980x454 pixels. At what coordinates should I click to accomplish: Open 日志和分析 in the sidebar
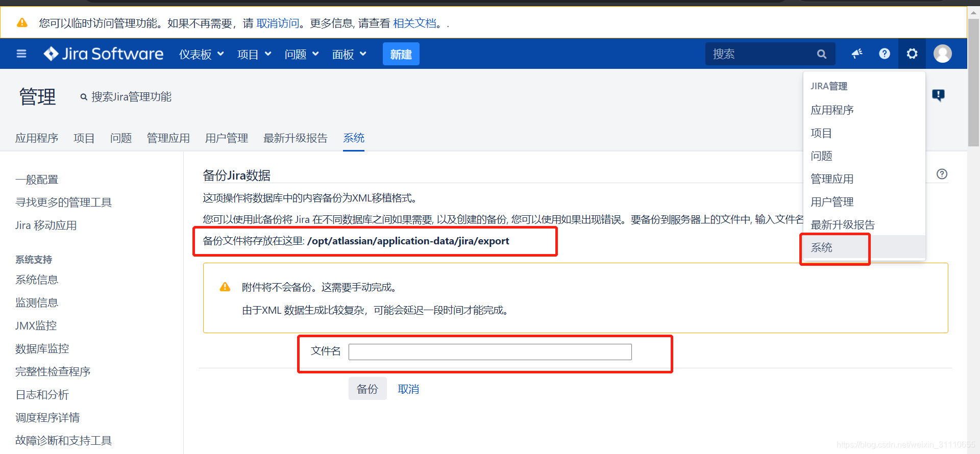click(42, 394)
